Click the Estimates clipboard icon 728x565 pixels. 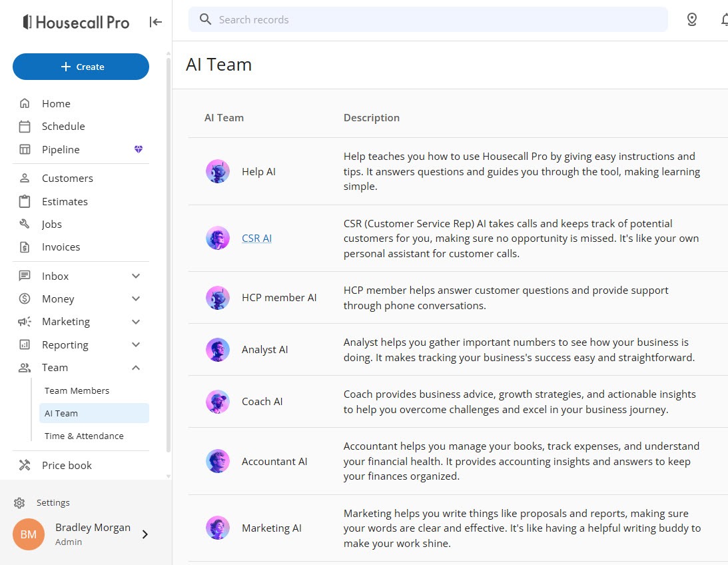25,201
